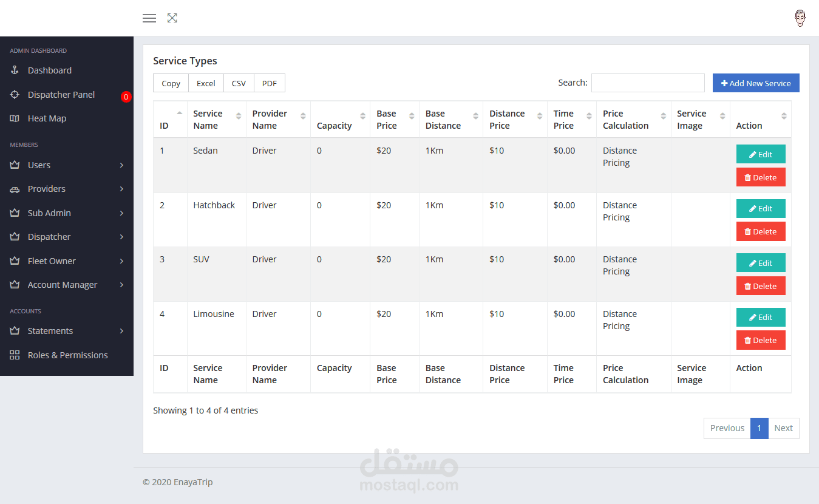Viewport: 819px width, 504px height.
Task: Focus the Search input field
Action: point(648,83)
